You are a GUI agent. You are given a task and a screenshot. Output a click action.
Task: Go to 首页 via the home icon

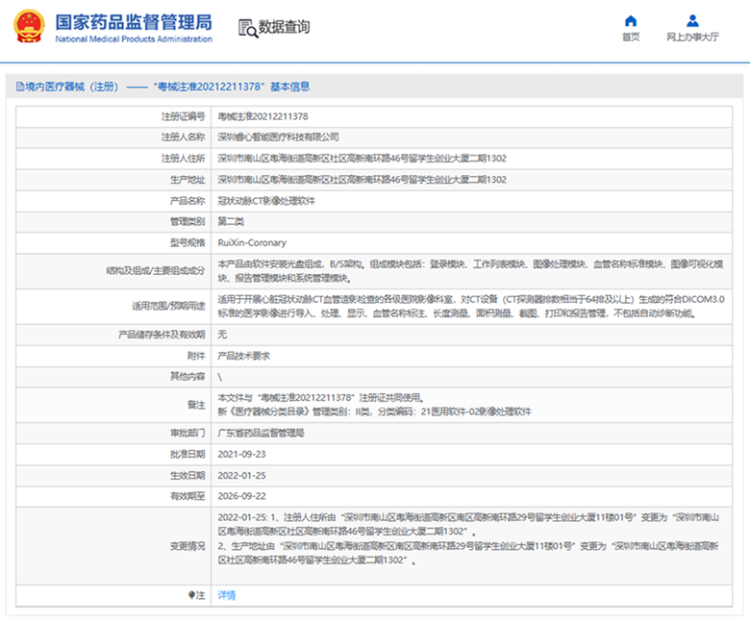point(631,21)
